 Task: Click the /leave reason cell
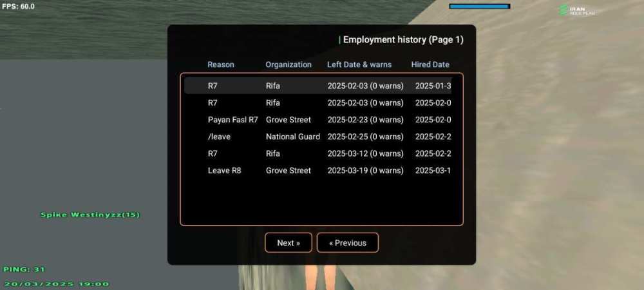coord(219,137)
